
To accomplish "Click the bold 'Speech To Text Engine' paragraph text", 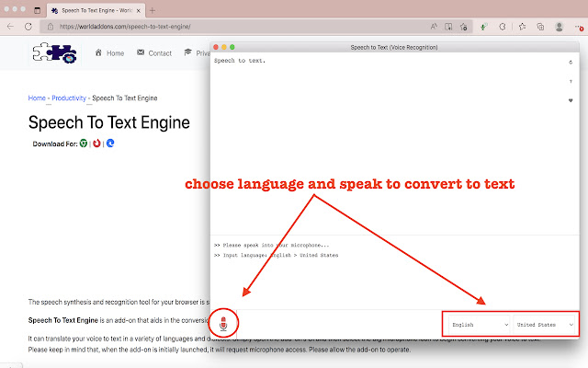I will 63,320.
